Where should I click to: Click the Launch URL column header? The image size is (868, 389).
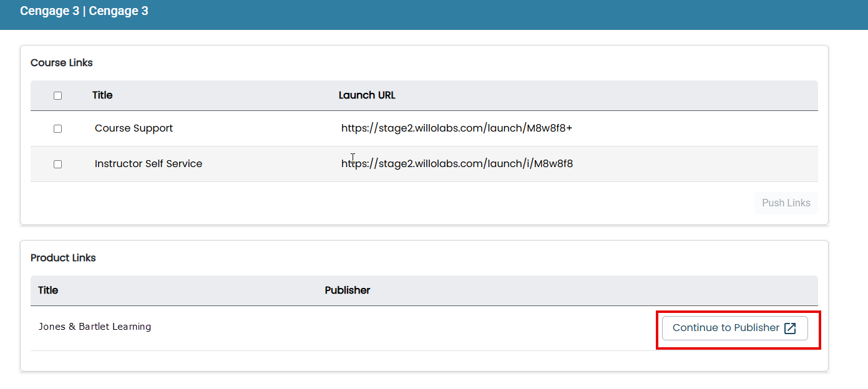(367, 95)
